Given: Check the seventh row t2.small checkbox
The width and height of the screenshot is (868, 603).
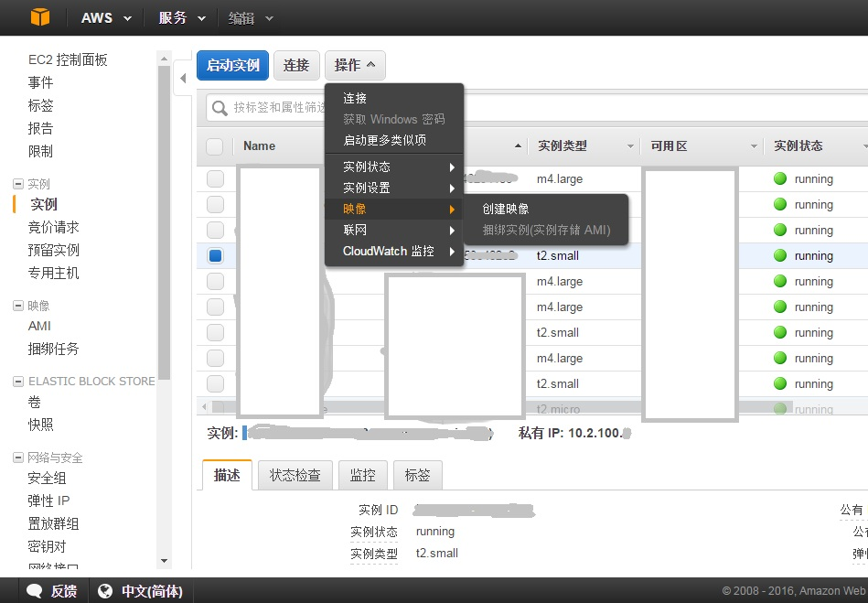Looking at the screenshot, I should 215,332.
